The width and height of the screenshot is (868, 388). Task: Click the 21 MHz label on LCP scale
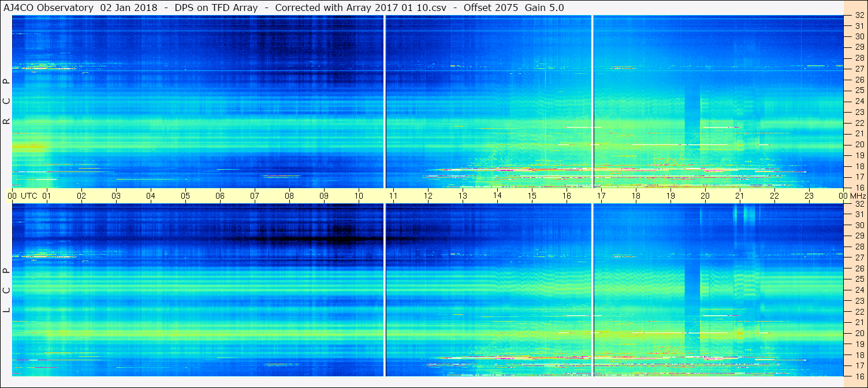[x=859, y=322]
